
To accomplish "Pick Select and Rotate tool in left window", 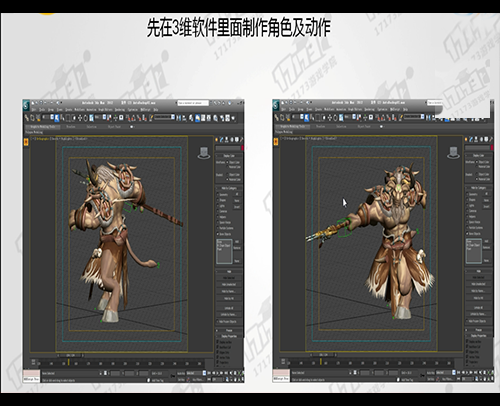I will [x=86, y=118].
